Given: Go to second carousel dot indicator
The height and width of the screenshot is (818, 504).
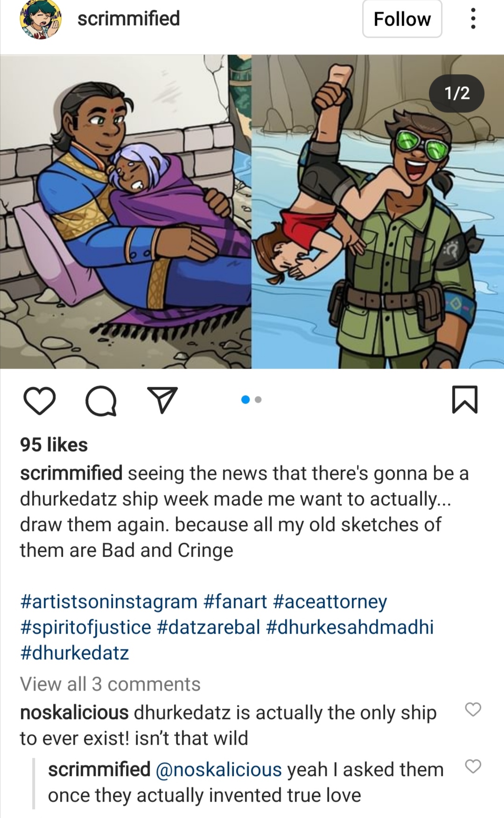Looking at the screenshot, I should pyautogui.click(x=259, y=399).
